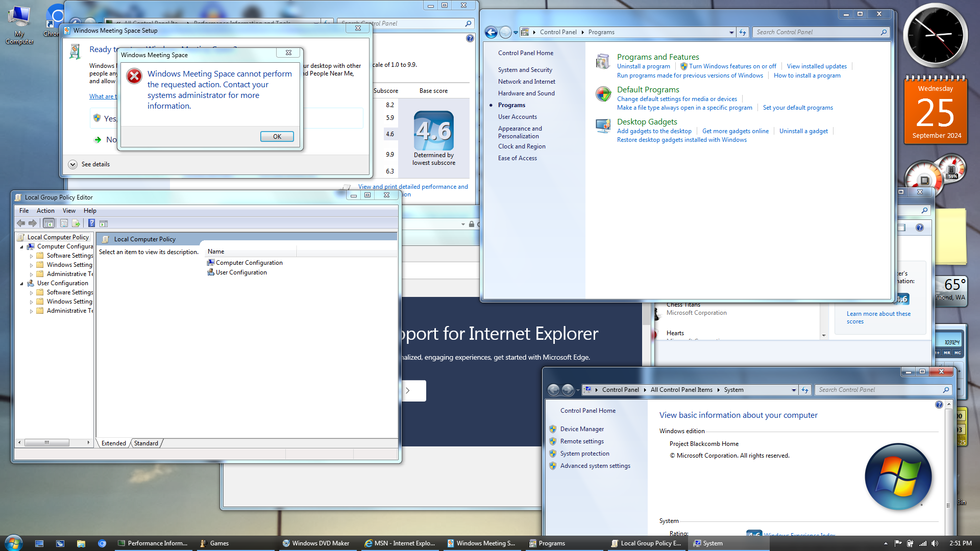Click Turn Windows features on or off link

732,66
